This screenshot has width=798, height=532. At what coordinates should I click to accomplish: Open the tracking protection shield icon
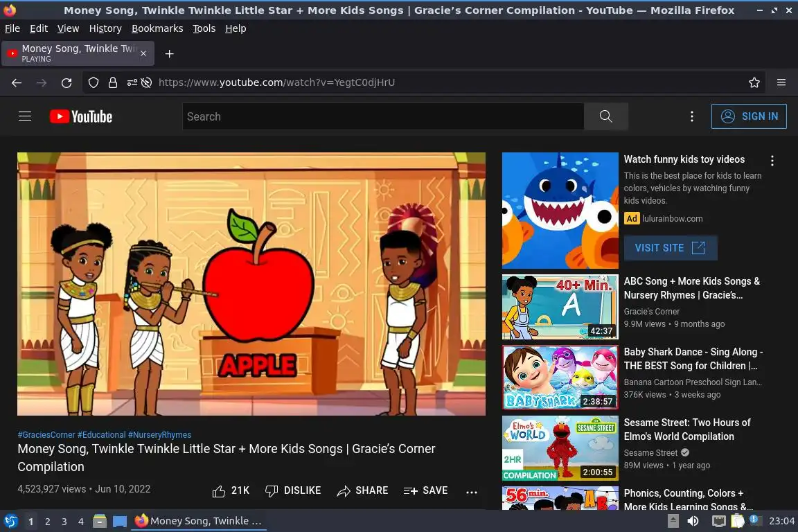pos(93,82)
